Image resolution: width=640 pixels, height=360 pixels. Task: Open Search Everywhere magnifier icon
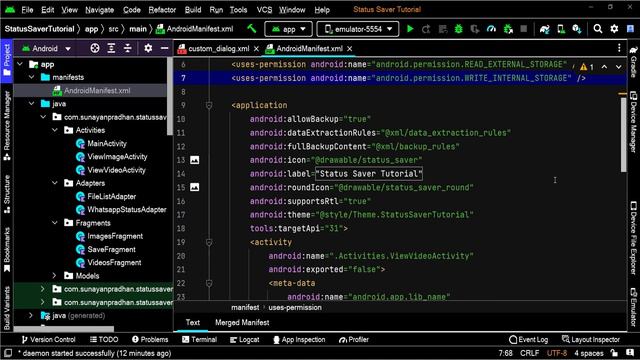598,29
